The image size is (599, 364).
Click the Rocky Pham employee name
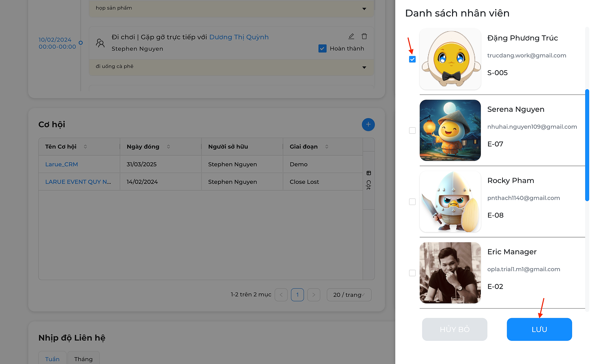point(511,181)
